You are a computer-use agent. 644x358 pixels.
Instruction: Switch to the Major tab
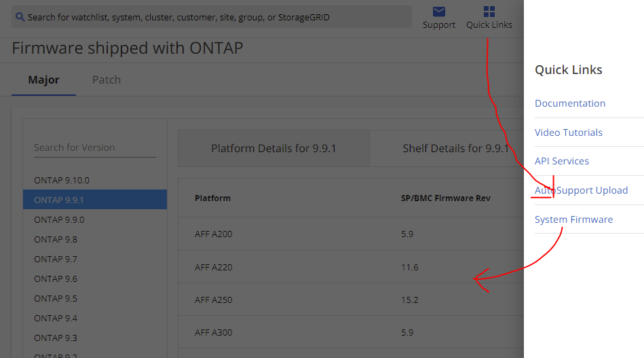click(43, 79)
